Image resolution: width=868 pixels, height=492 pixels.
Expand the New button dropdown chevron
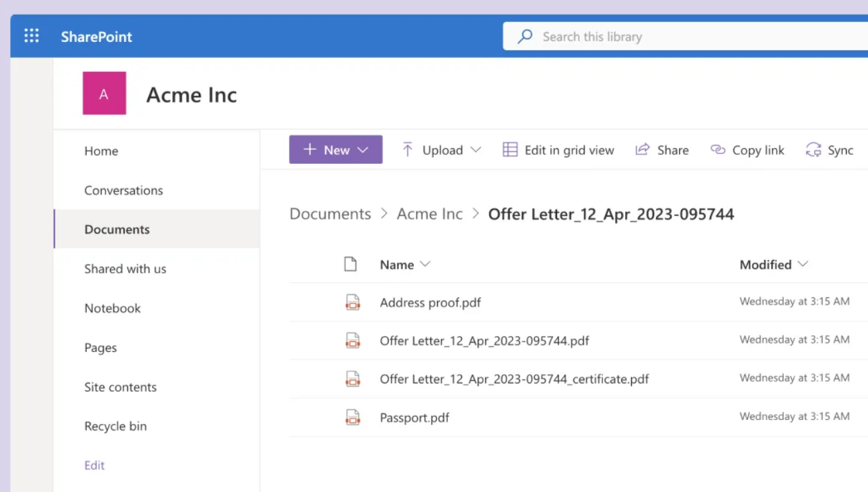click(x=363, y=150)
